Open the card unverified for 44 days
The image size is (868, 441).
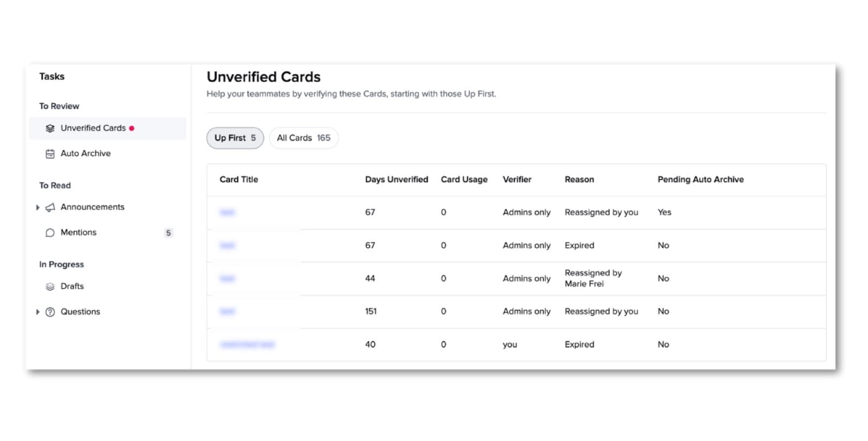tap(227, 279)
